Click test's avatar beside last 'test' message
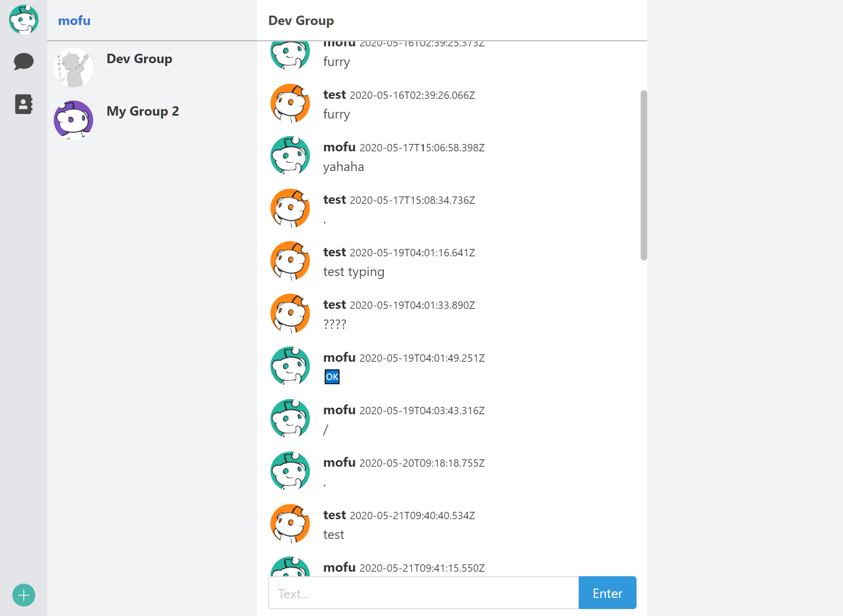The height and width of the screenshot is (616, 843). [290, 524]
